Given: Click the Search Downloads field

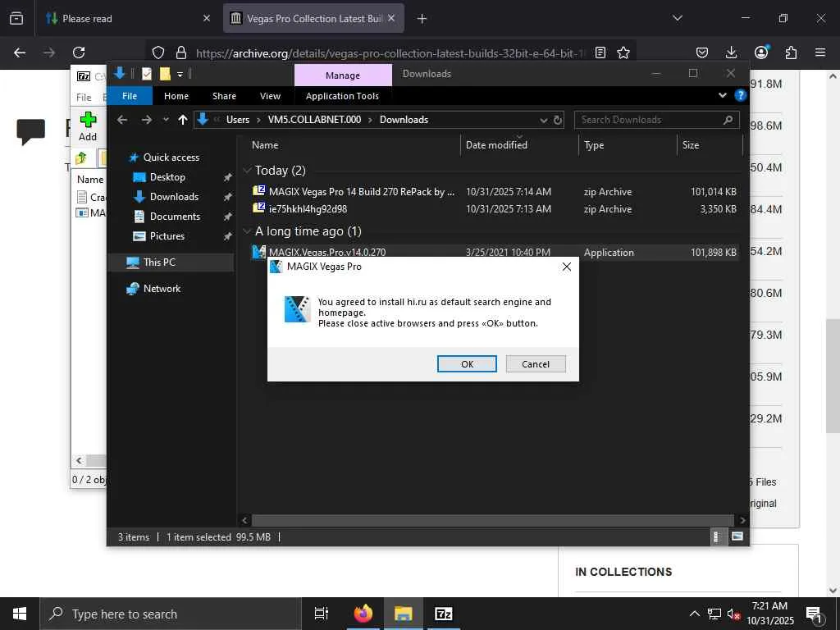Looking at the screenshot, I should tap(657, 120).
